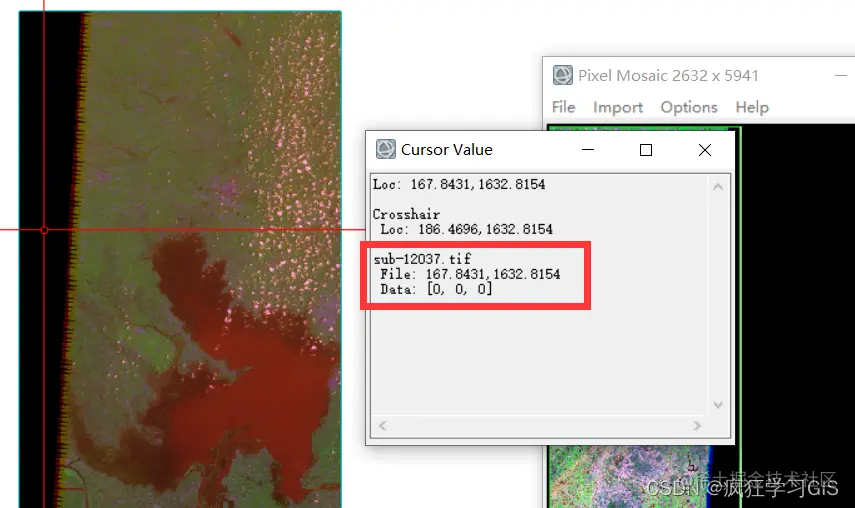The width and height of the screenshot is (855, 508).
Task: Click the 'sub-12037.tif' file name
Action: [x=422, y=259]
